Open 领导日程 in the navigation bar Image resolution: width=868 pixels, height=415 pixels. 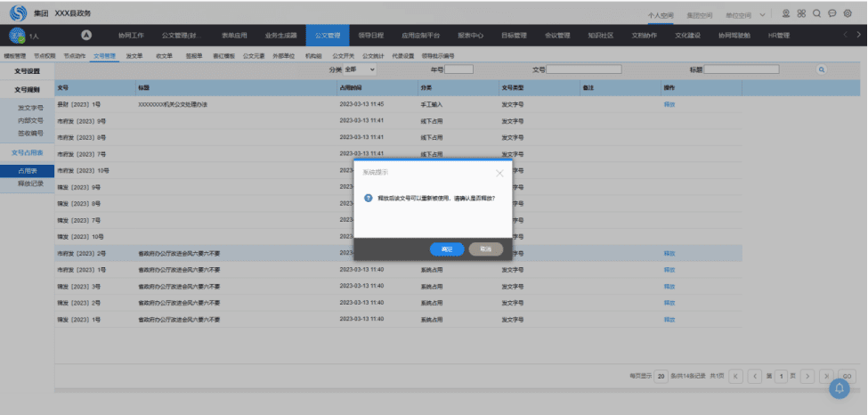[x=371, y=36]
